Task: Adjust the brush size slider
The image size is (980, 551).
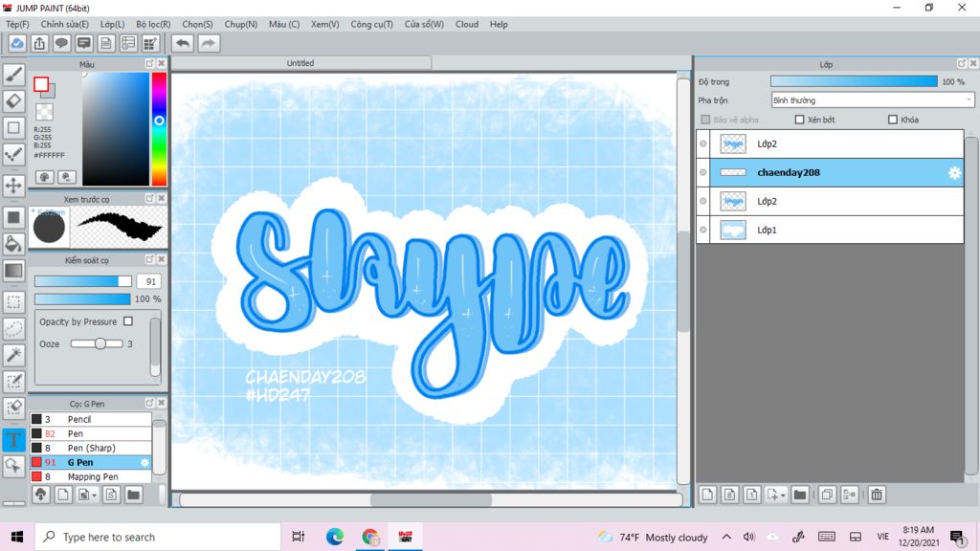Action: point(83,282)
